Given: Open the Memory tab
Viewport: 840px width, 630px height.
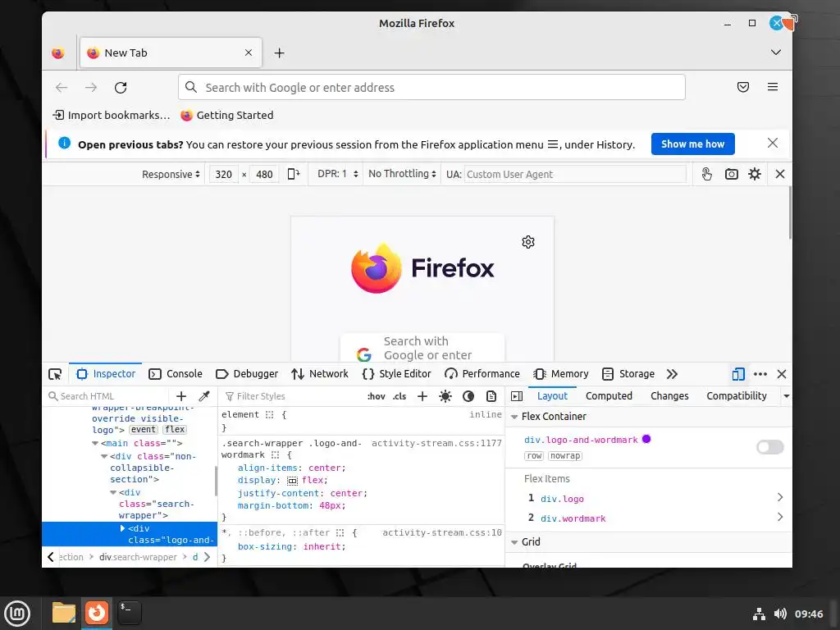Looking at the screenshot, I should [x=561, y=374].
